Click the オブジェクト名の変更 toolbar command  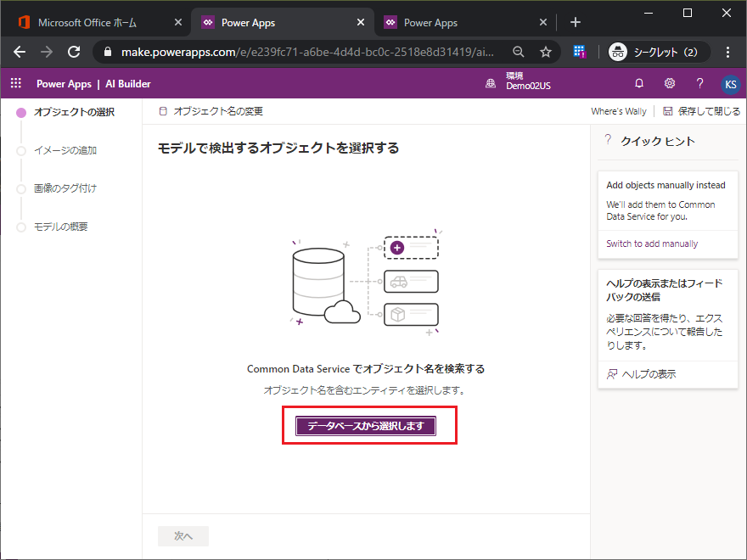(211, 111)
